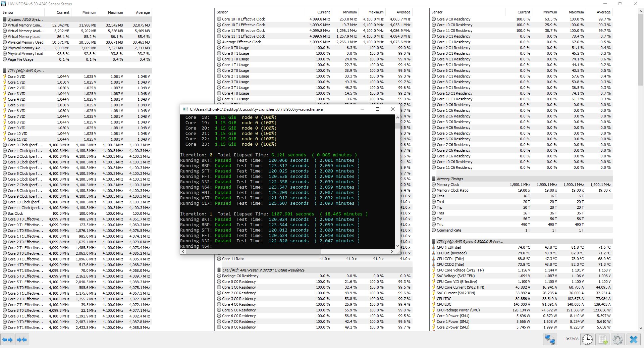Screen dimensions: 644x348
Task: Click the circle icon beside Command Rate
Action: tap(434, 230)
